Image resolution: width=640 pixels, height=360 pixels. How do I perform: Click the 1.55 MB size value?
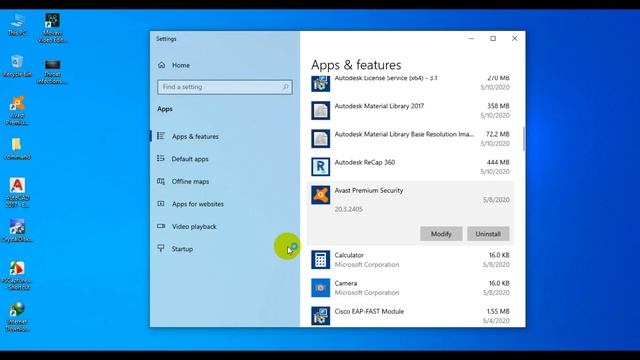pos(498,311)
